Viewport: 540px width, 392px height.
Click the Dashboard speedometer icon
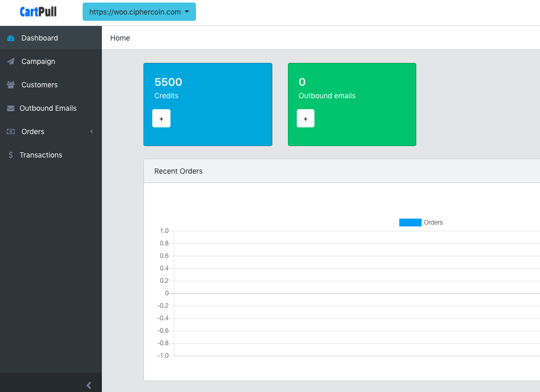(x=11, y=38)
